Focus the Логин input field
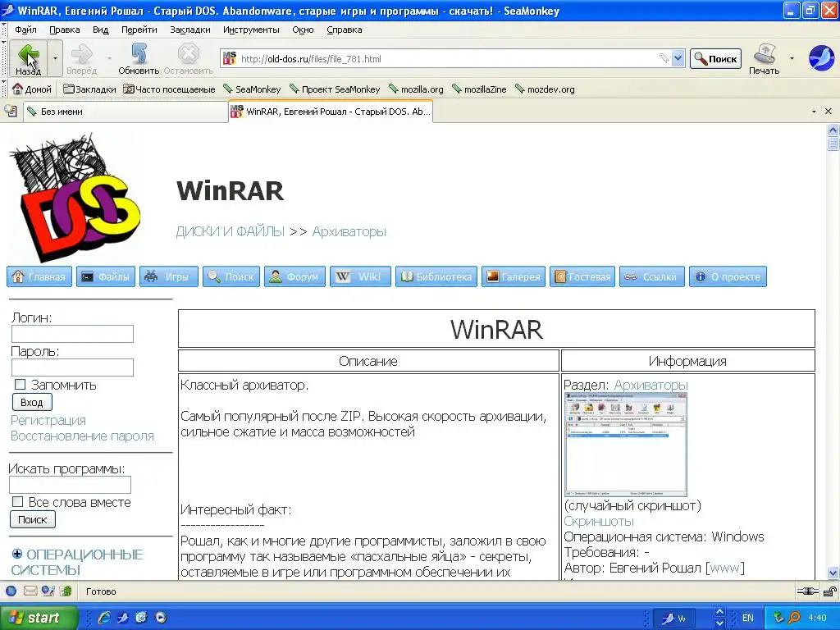 click(x=72, y=334)
